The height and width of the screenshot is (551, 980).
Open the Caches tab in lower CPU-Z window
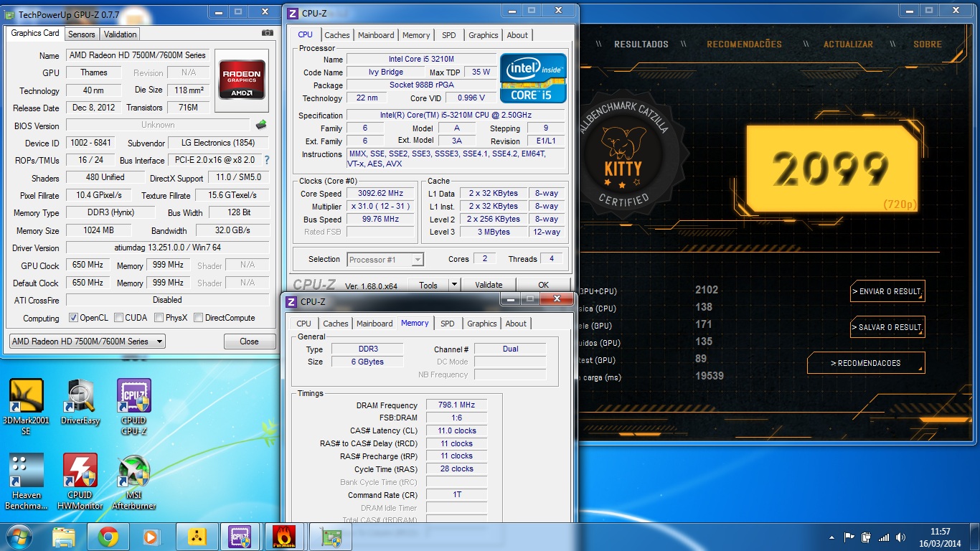[335, 324]
